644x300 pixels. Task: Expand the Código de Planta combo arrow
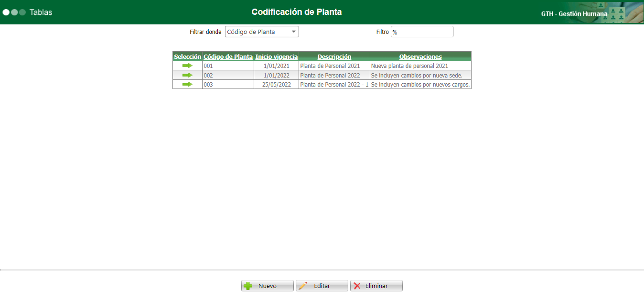(x=293, y=31)
